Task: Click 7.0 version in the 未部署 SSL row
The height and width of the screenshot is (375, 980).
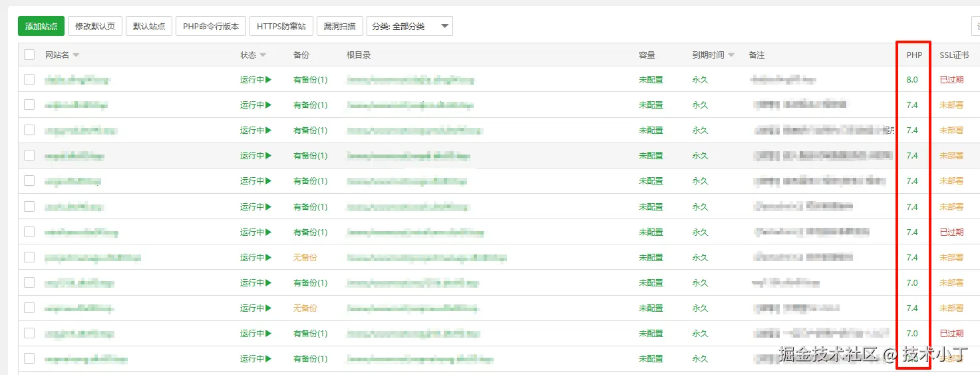Action: pos(911,283)
